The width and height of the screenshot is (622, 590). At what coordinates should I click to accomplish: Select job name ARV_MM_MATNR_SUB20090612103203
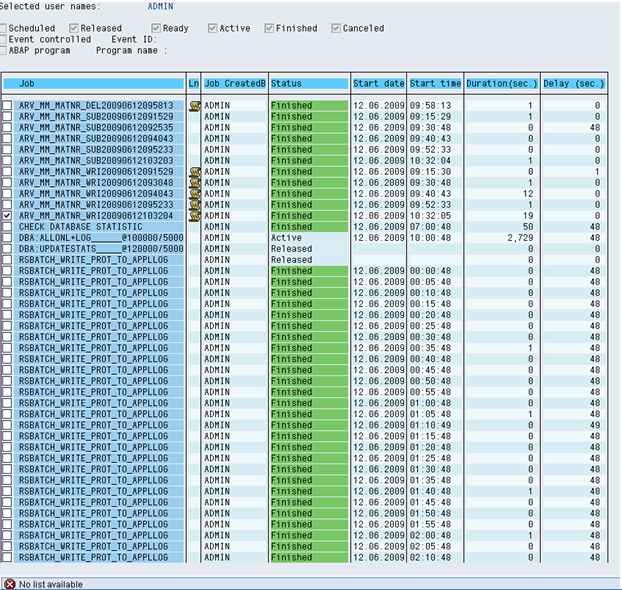tap(96, 161)
